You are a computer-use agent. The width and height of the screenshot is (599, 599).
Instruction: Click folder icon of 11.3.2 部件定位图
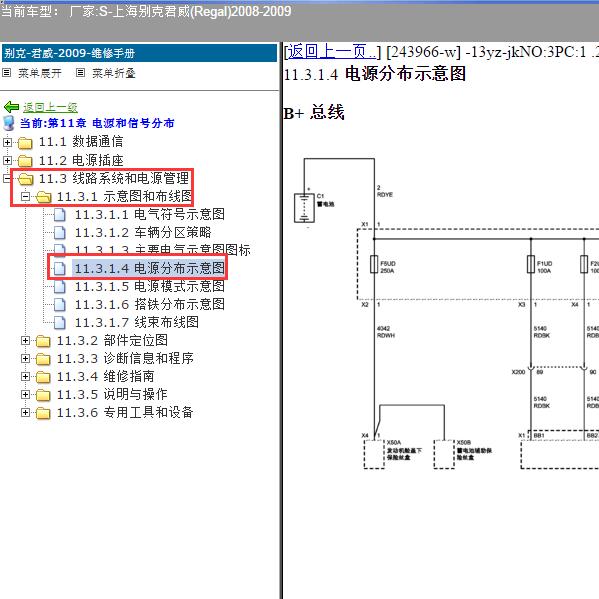click(x=43, y=341)
